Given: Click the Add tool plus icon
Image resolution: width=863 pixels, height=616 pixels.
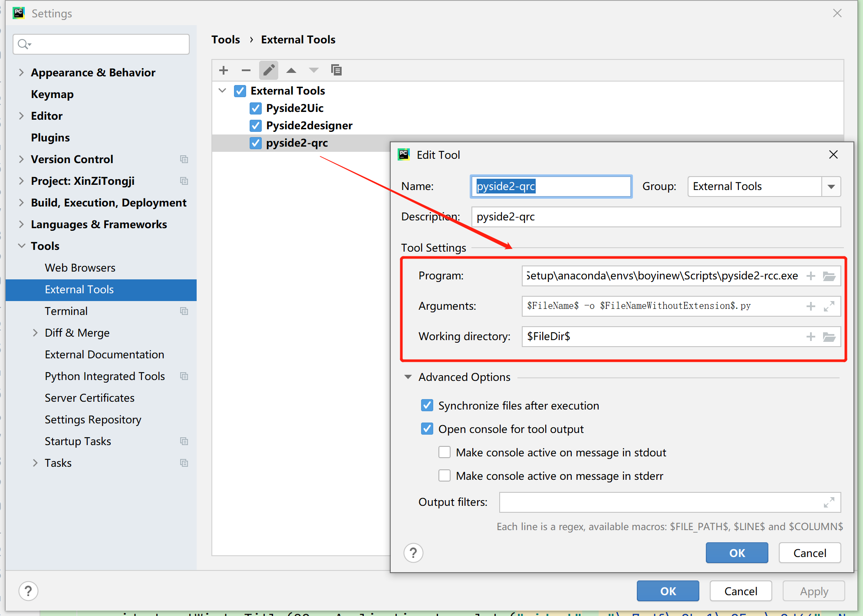Looking at the screenshot, I should coord(224,70).
